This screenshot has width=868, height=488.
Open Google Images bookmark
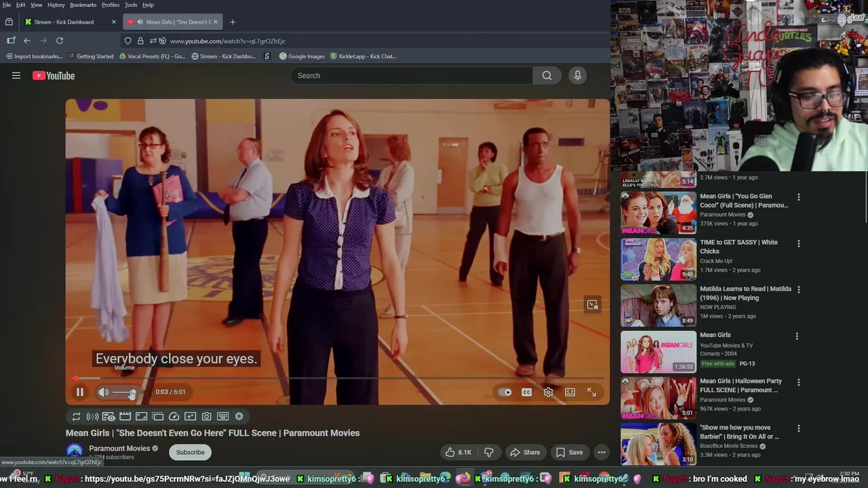point(302,56)
